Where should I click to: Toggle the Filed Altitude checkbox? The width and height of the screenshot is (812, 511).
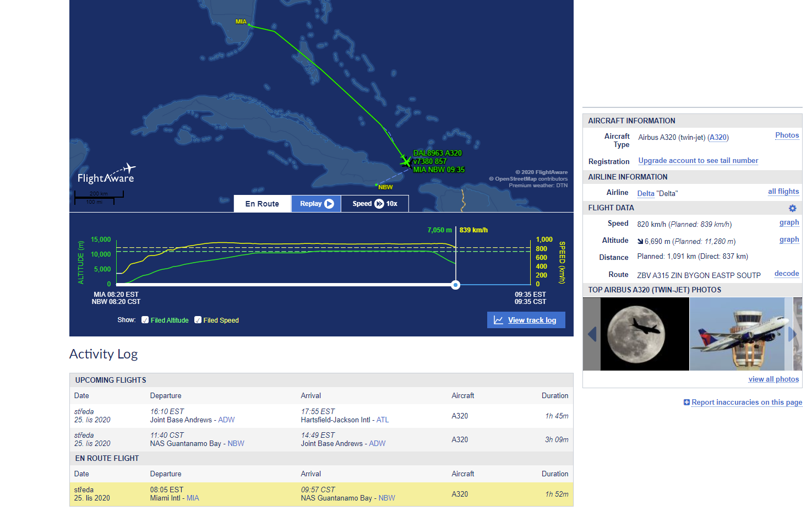(x=145, y=320)
